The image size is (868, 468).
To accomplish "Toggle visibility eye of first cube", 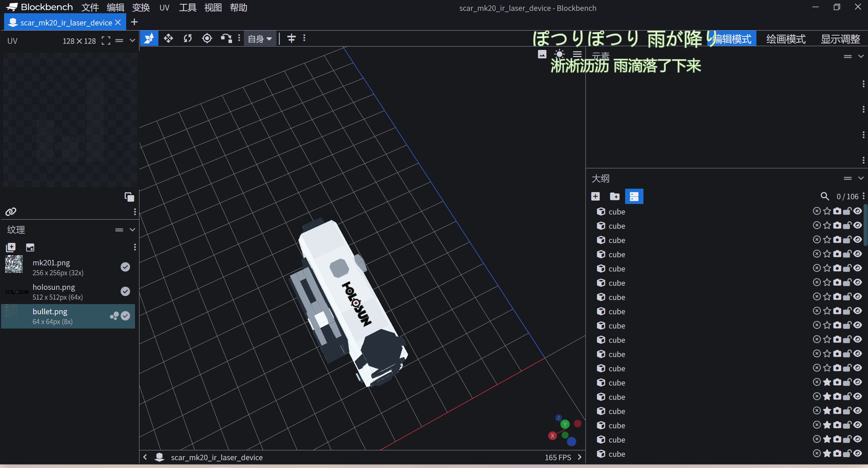I will 857,211.
